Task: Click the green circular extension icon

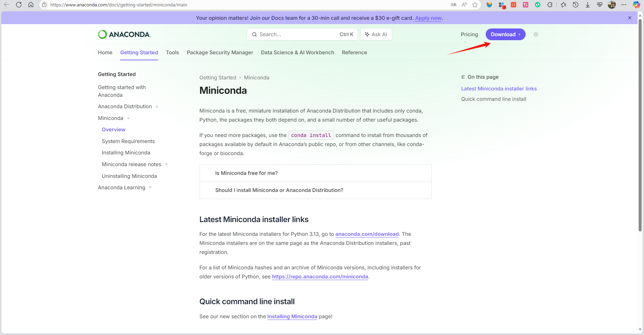Action: [538, 5]
